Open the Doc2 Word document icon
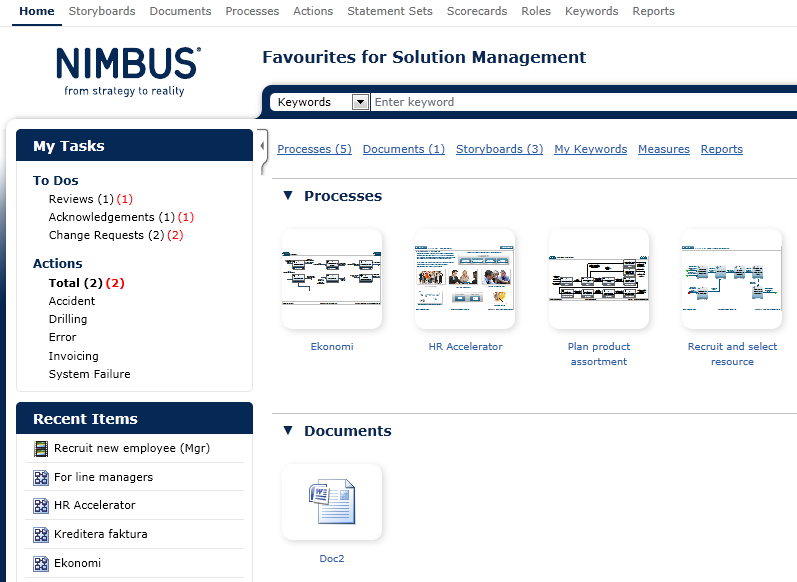The image size is (797, 582). pos(332,502)
